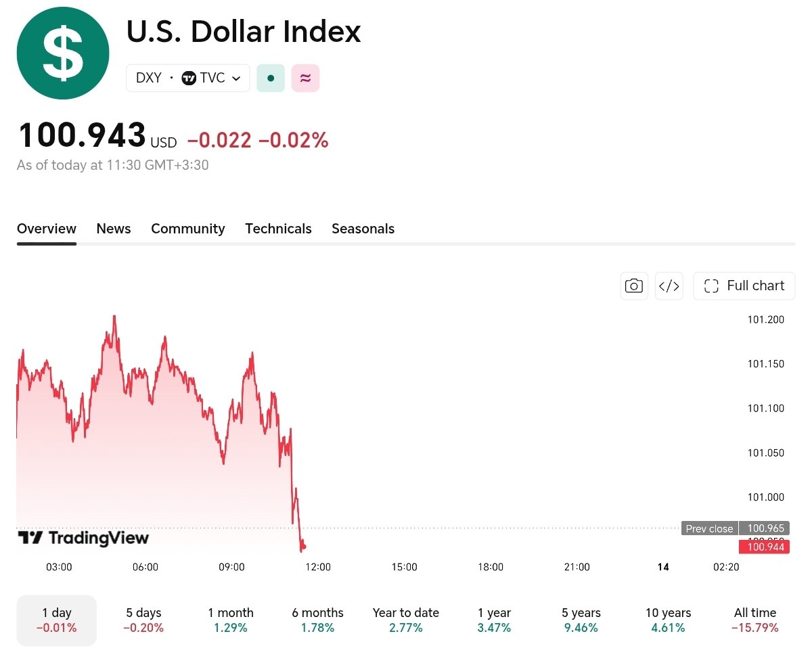
Task: Open the Full chart button
Action: pyautogui.click(x=744, y=286)
